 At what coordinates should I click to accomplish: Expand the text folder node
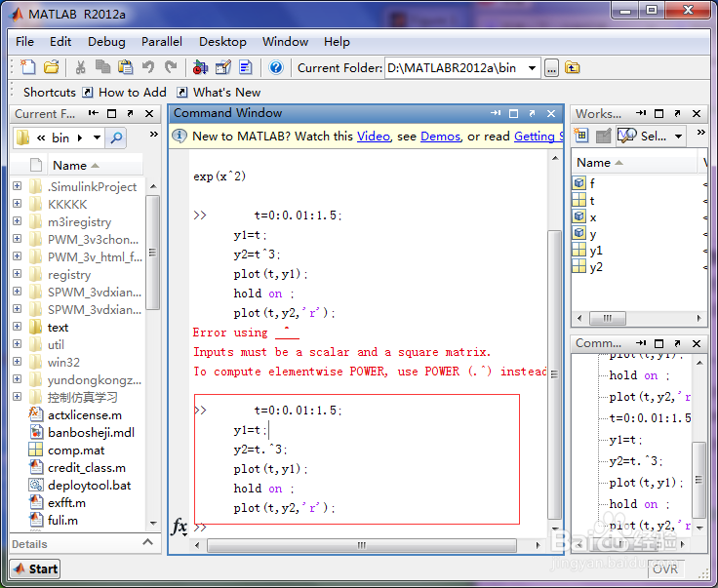(17, 327)
